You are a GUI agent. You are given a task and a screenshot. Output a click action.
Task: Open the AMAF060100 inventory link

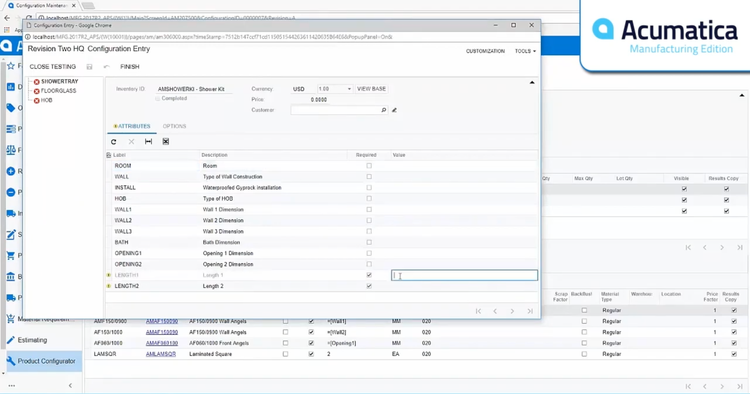(162, 343)
